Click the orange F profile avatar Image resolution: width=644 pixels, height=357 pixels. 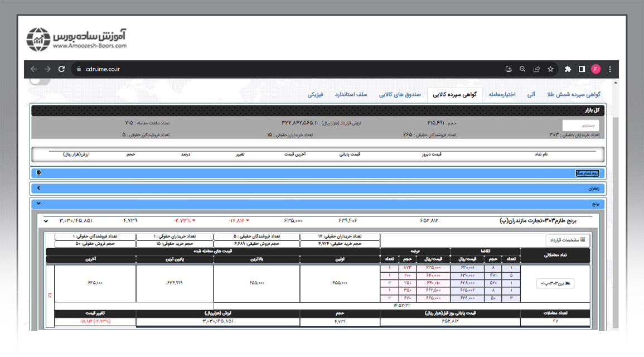[595, 69]
